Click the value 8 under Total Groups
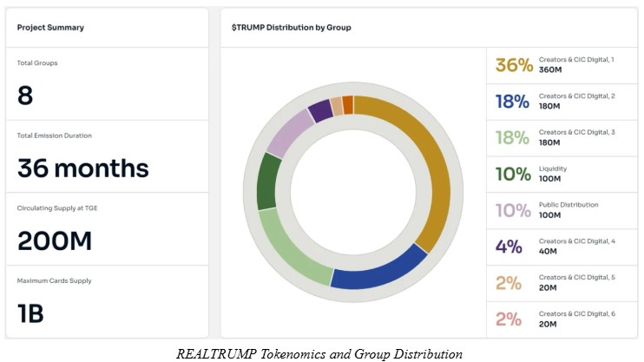This screenshot has width=644, height=362. point(25,95)
